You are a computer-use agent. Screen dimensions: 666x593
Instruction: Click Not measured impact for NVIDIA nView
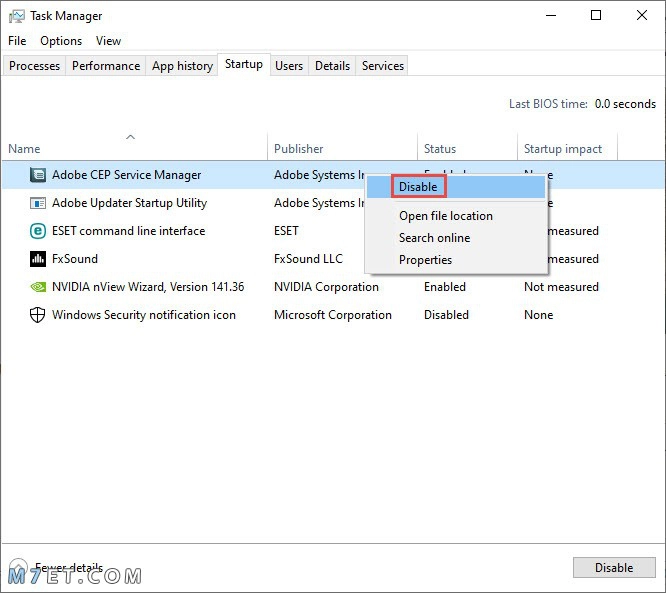(x=561, y=287)
